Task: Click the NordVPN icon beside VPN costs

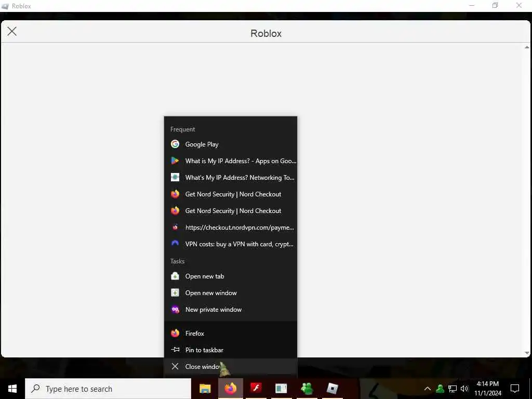Action: click(175, 243)
